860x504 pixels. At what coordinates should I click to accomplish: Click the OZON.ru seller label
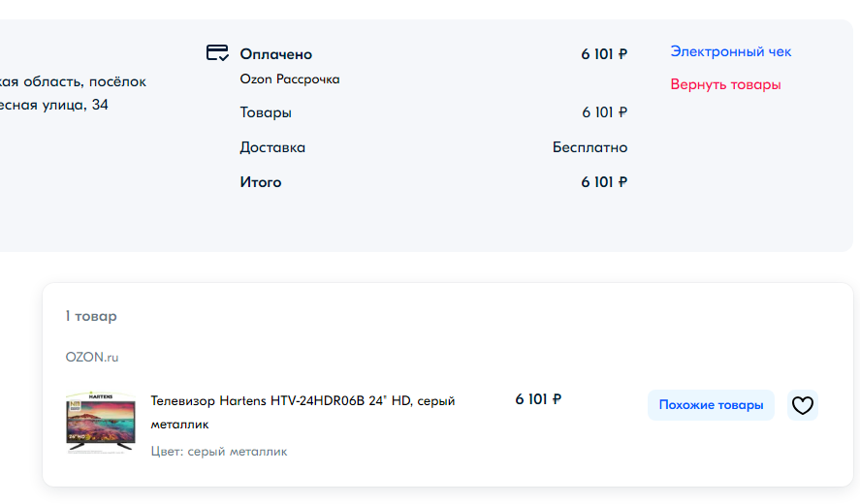coord(91,357)
